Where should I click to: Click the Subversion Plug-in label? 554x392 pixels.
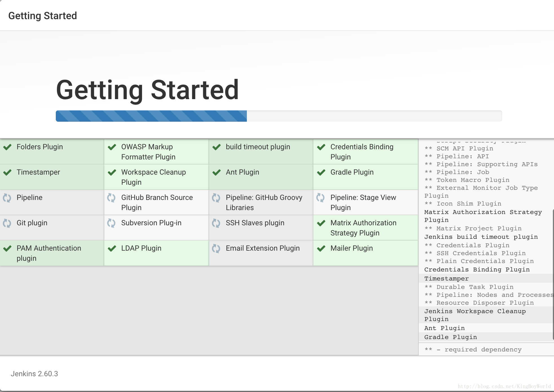151,223
